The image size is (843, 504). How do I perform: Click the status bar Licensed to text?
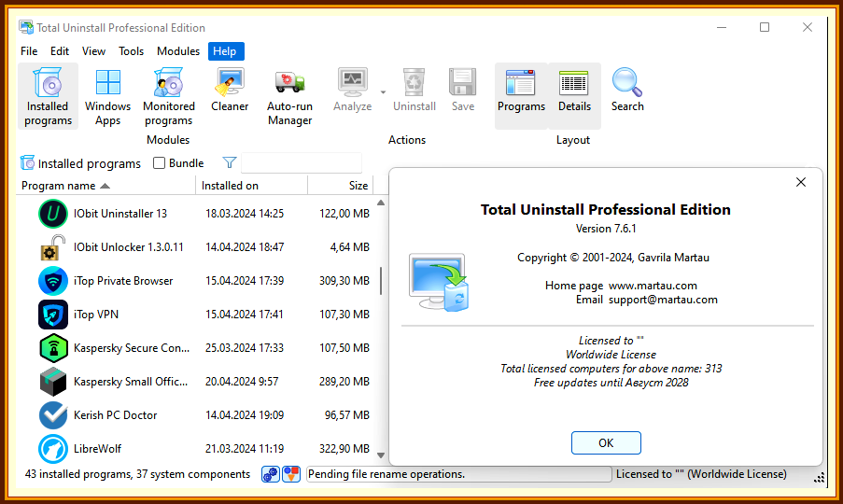[x=701, y=474]
